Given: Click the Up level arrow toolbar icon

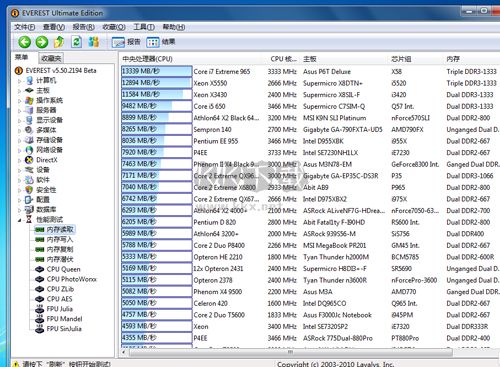Looking at the screenshot, I should coord(59,42).
